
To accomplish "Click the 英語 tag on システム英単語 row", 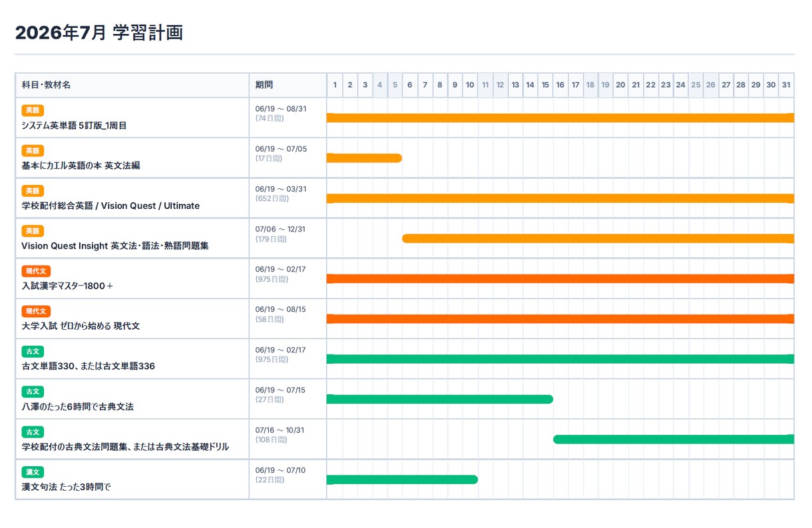I will pyautogui.click(x=33, y=110).
